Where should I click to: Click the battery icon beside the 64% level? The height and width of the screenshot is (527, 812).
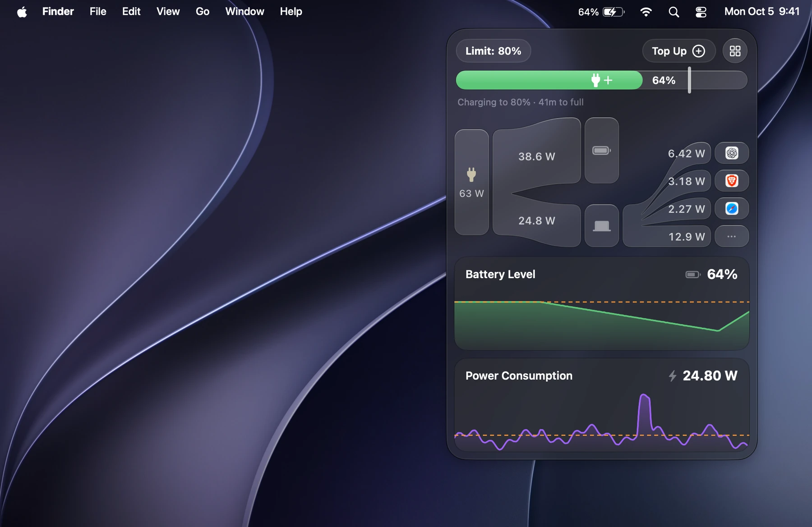692,275
